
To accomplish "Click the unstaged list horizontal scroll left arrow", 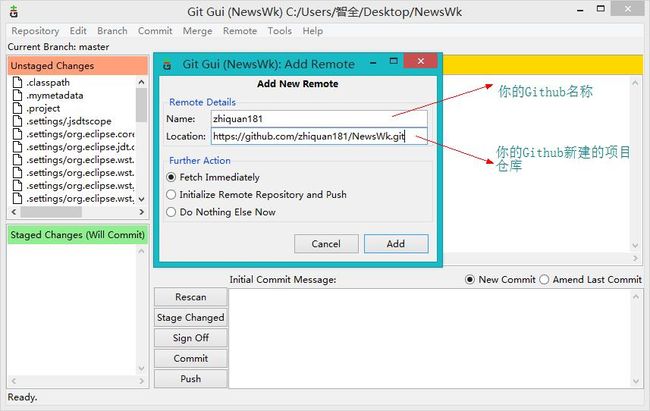I will click(14, 212).
